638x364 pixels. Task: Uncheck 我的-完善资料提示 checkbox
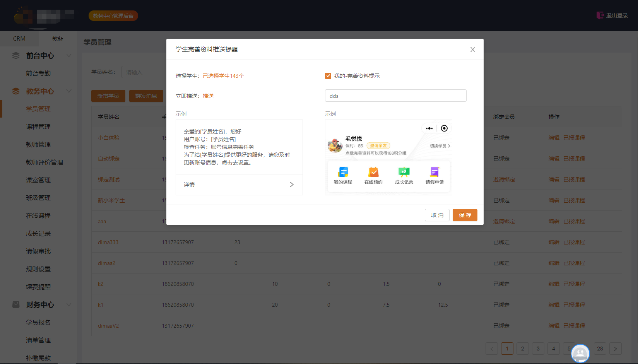[328, 76]
